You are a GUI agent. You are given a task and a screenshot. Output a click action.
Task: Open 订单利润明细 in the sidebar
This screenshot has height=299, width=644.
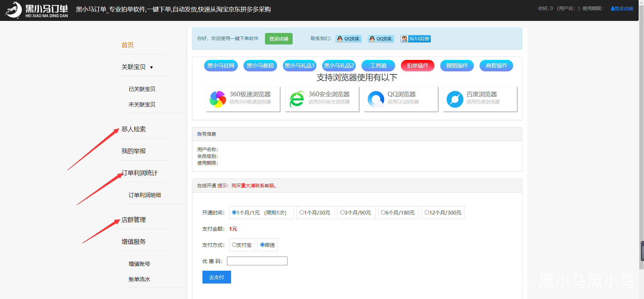[145, 195]
